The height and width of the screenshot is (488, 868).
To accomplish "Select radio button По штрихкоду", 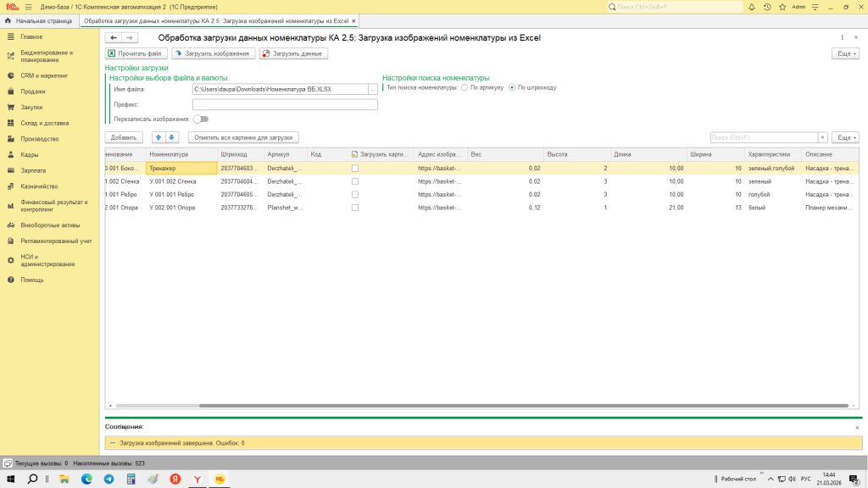I will point(512,87).
